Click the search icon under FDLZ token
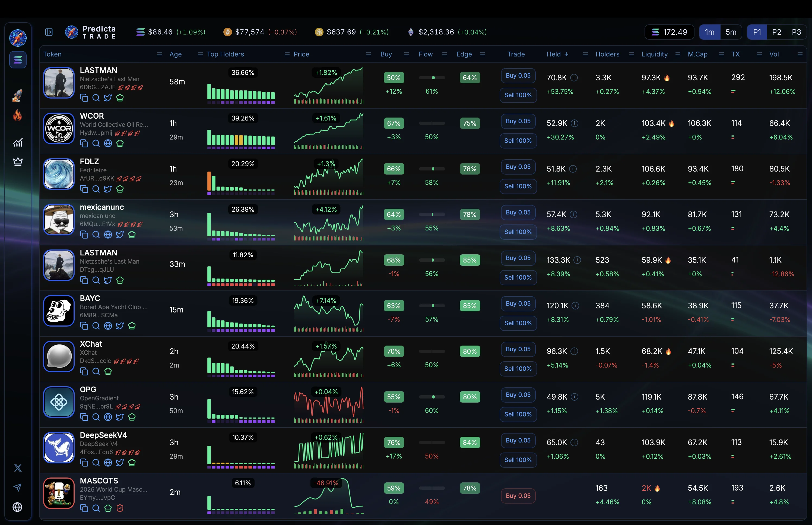This screenshot has height=525, width=812. click(x=96, y=189)
